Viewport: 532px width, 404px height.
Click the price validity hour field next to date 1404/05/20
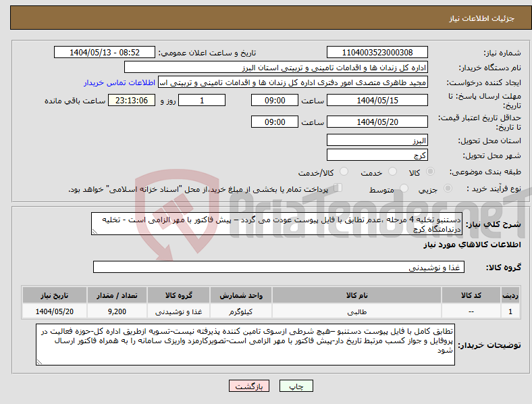click(x=275, y=122)
